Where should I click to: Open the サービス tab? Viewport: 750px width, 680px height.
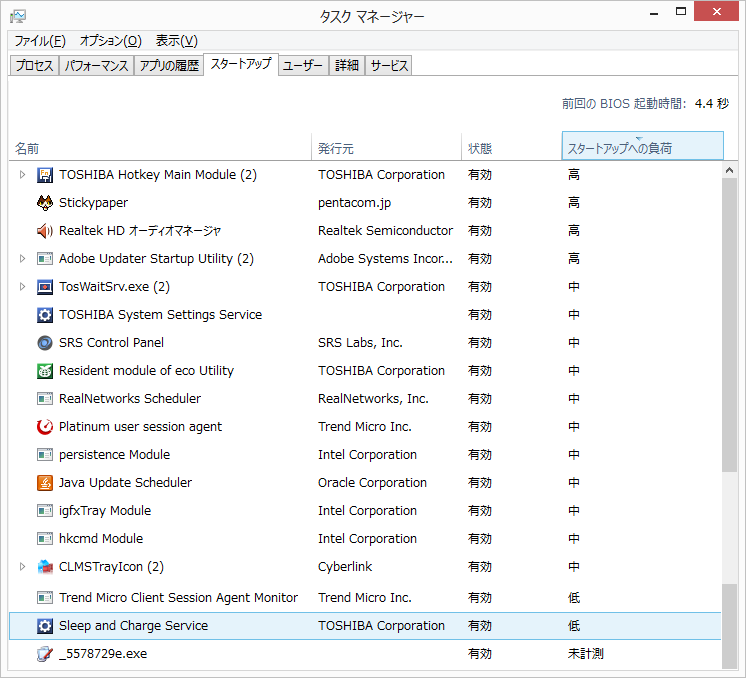[x=389, y=66]
